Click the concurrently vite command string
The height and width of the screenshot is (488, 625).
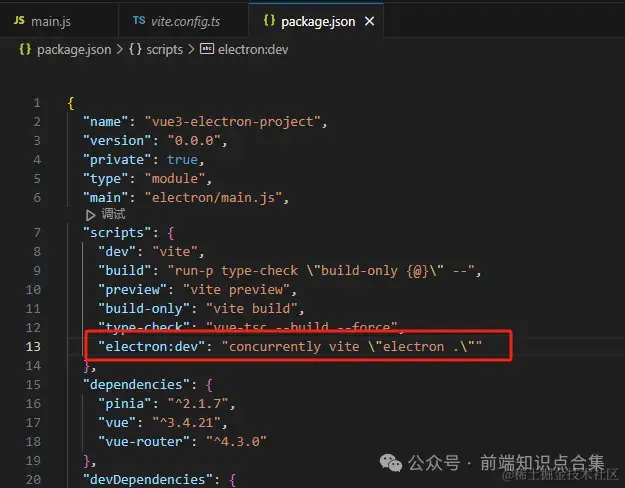(352, 346)
